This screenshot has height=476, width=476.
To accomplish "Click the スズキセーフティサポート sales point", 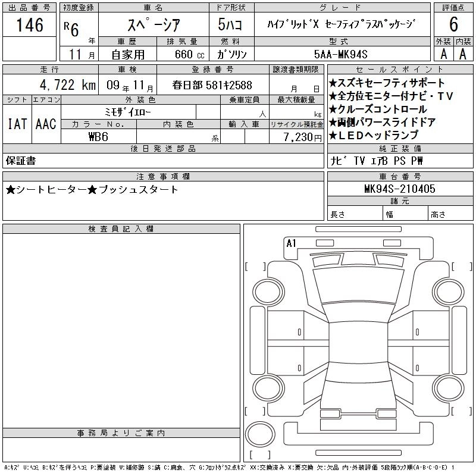I will click(387, 83).
